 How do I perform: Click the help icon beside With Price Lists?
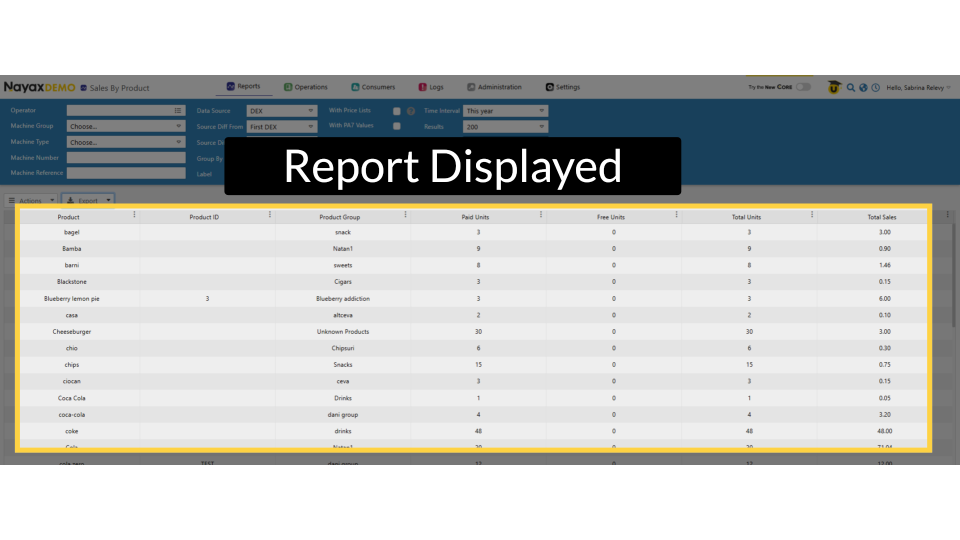point(411,111)
